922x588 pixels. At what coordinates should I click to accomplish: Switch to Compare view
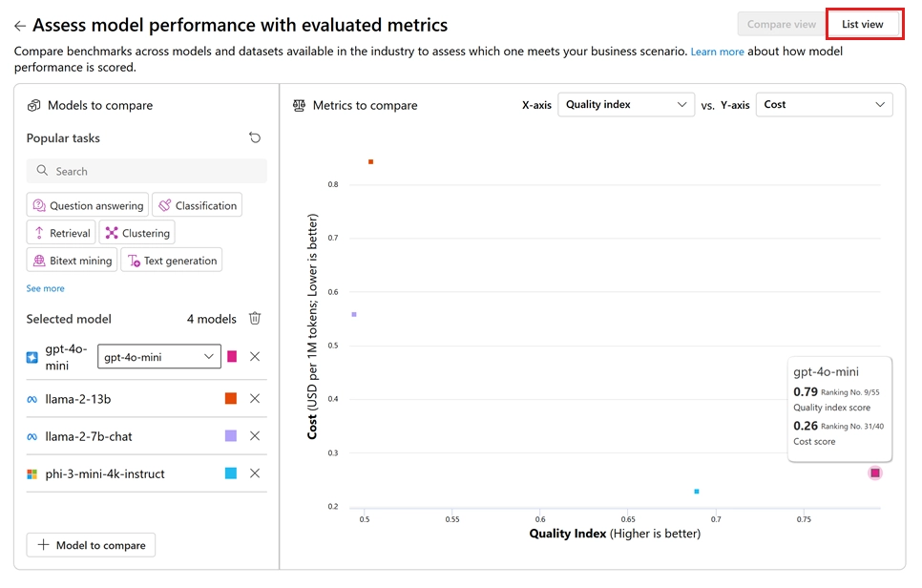[782, 25]
